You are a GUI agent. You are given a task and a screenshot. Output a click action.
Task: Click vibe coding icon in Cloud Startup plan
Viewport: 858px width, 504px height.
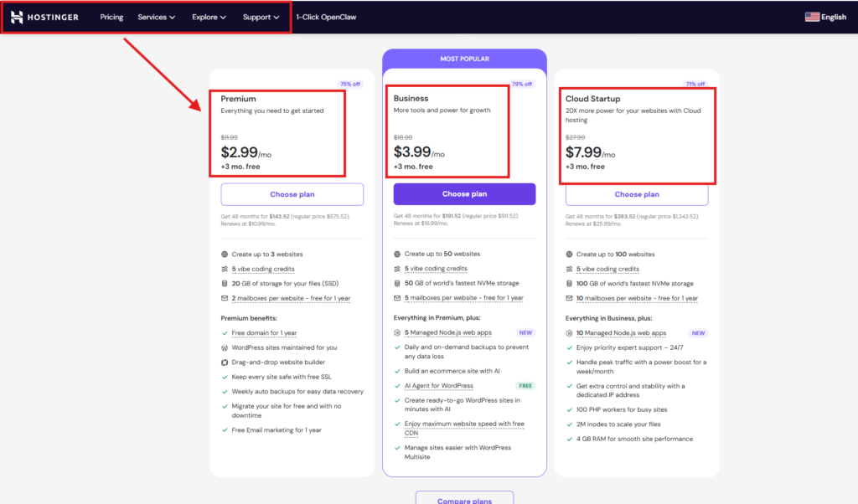[569, 269]
